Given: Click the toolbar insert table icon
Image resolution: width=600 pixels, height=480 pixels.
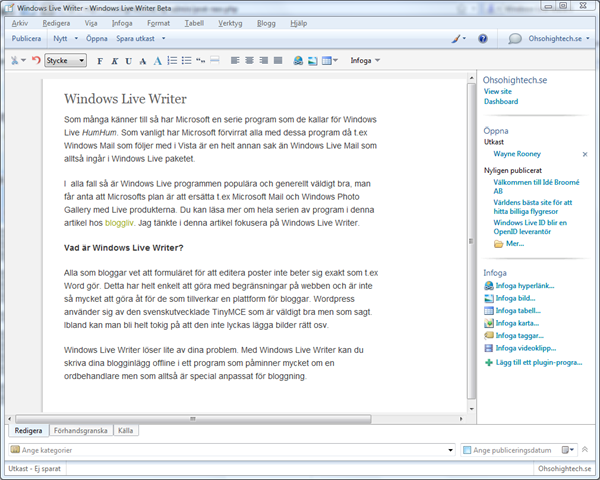Looking at the screenshot, I should [x=326, y=60].
